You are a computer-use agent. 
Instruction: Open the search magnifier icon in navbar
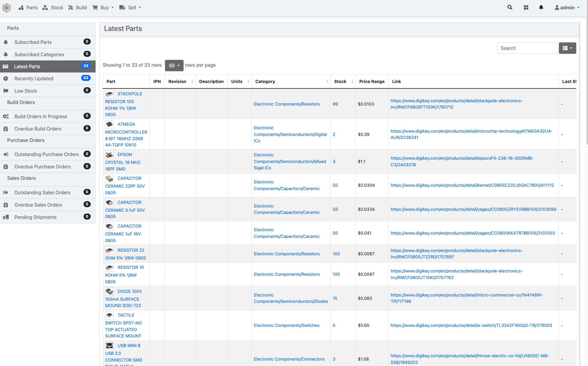tap(510, 8)
